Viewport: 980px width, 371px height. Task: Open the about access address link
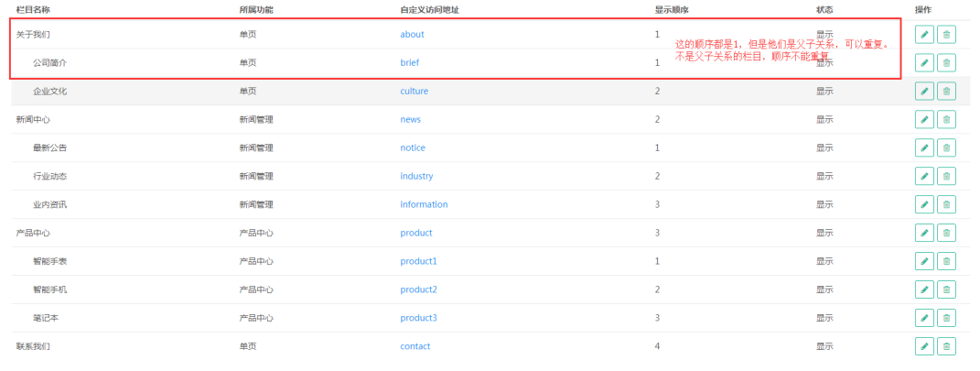point(412,35)
